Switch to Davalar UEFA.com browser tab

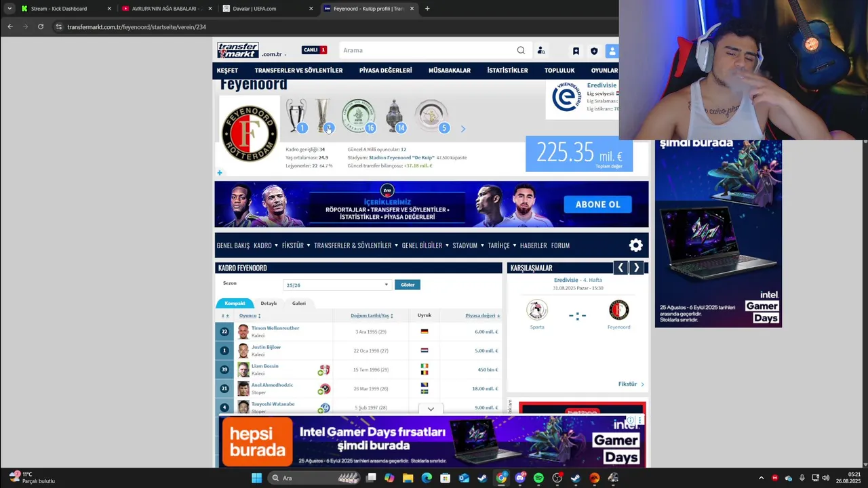coord(268,9)
